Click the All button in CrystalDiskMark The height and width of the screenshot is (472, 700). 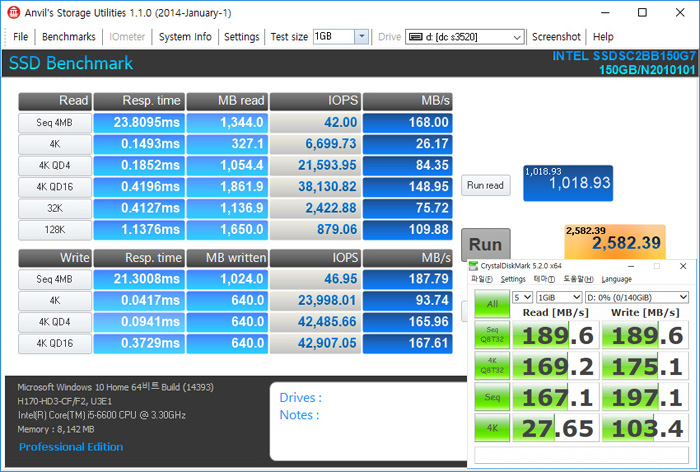pos(492,304)
